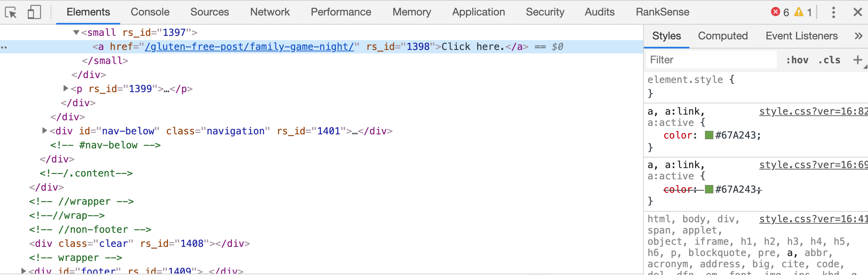This screenshot has width=868, height=275.
Task: Switch to the Console tab
Action: click(x=150, y=12)
